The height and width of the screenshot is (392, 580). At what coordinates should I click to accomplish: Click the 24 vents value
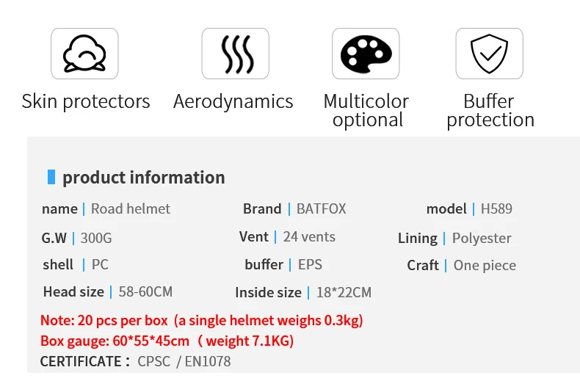[x=309, y=236]
